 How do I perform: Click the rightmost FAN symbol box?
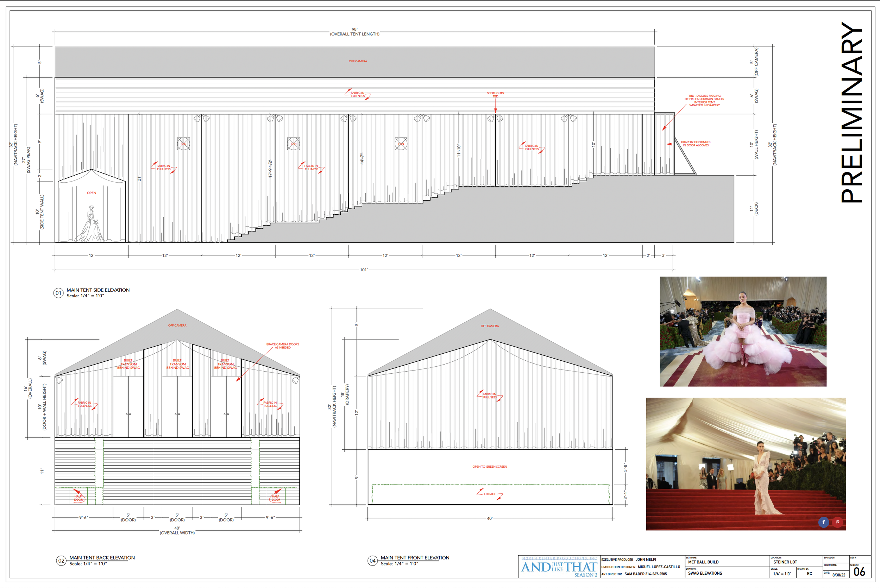pyautogui.click(x=401, y=144)
